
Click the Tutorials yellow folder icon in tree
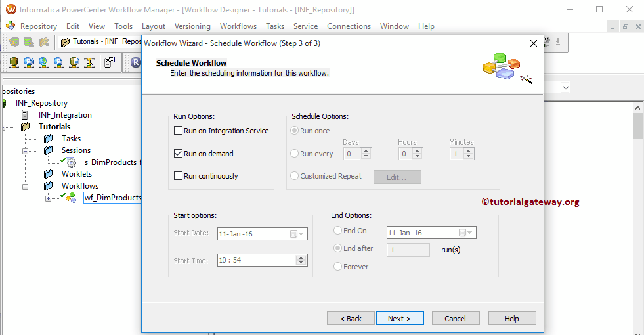[25, 127]
